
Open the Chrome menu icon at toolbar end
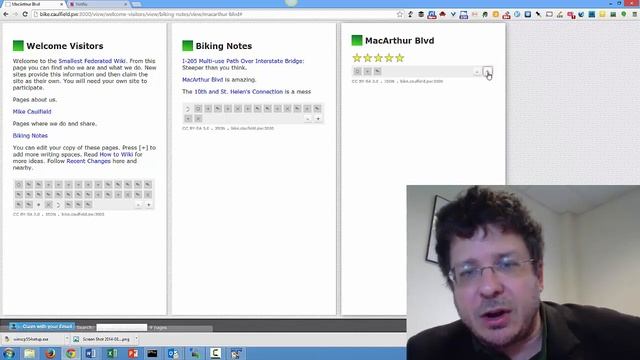635,14
